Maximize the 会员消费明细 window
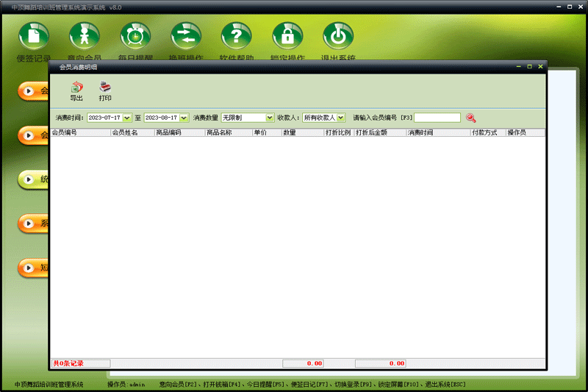This screenshot has height=392, width=588. tap(529, 67)
